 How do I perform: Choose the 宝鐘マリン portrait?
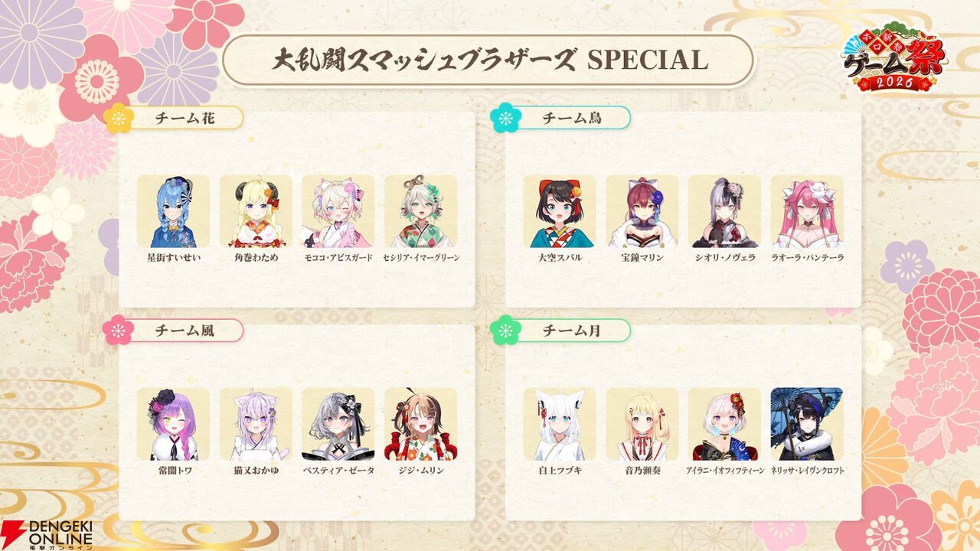pyautogui.click(x=642, y=211)
